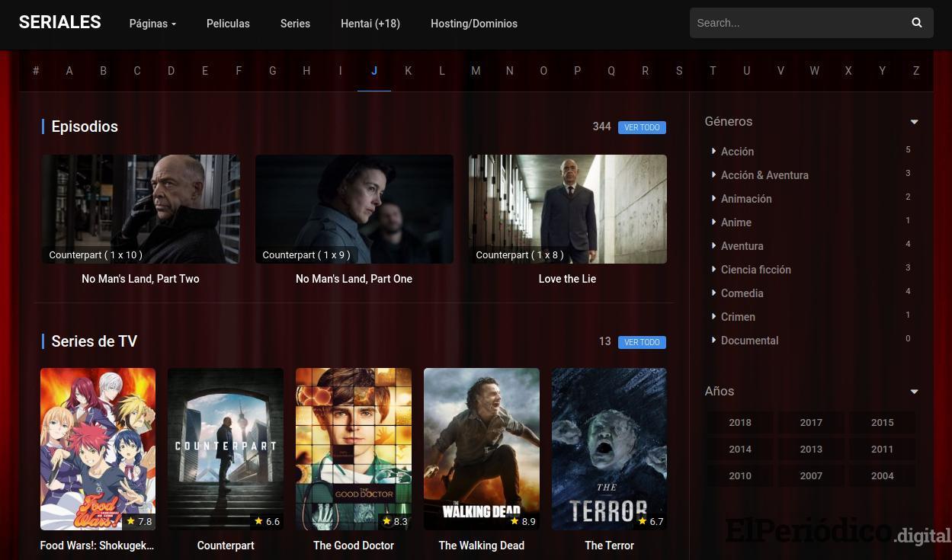Open the Hentai (+18) menu item
The height and width of the screenshot is (560, 952).
(370, 24)
